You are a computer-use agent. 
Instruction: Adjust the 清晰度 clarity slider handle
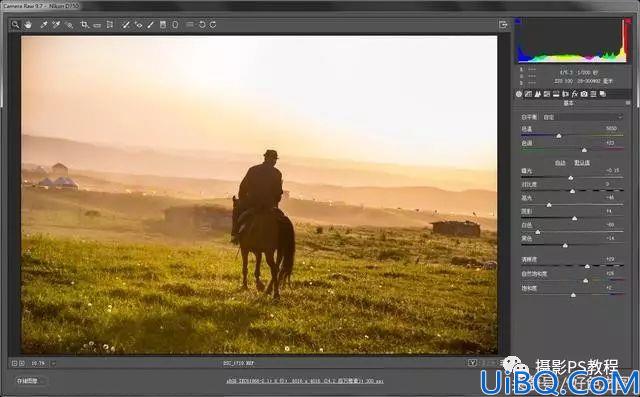click(587, 266)
